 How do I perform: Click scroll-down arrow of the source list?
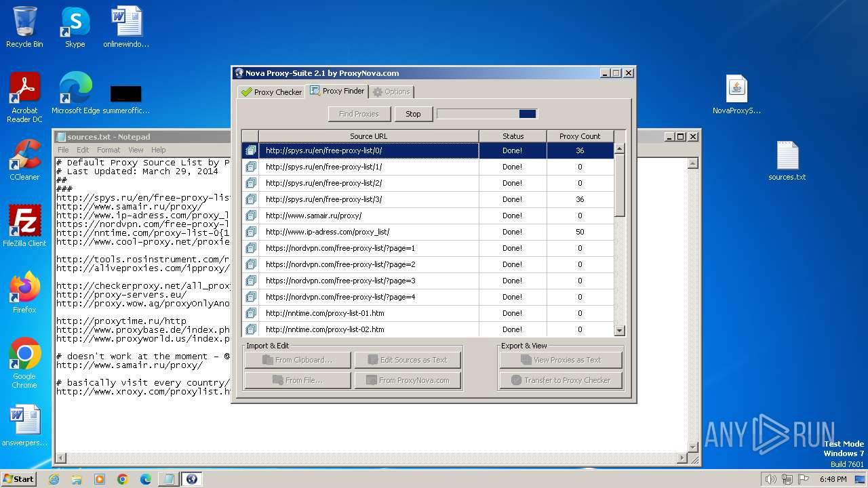pos(619,330)
